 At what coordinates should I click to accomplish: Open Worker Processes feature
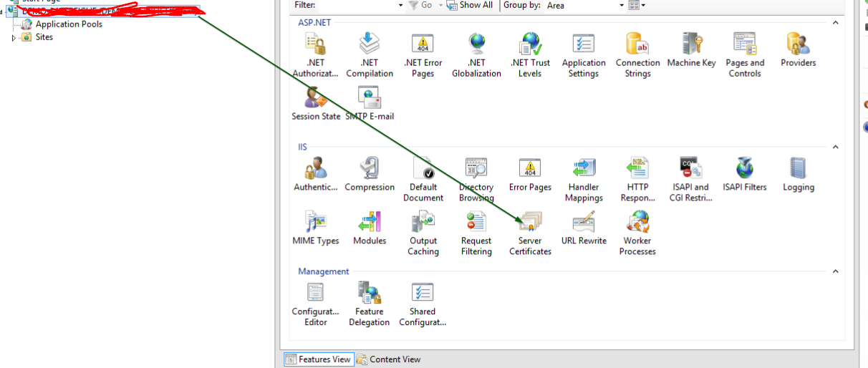(x=637, y=233)
